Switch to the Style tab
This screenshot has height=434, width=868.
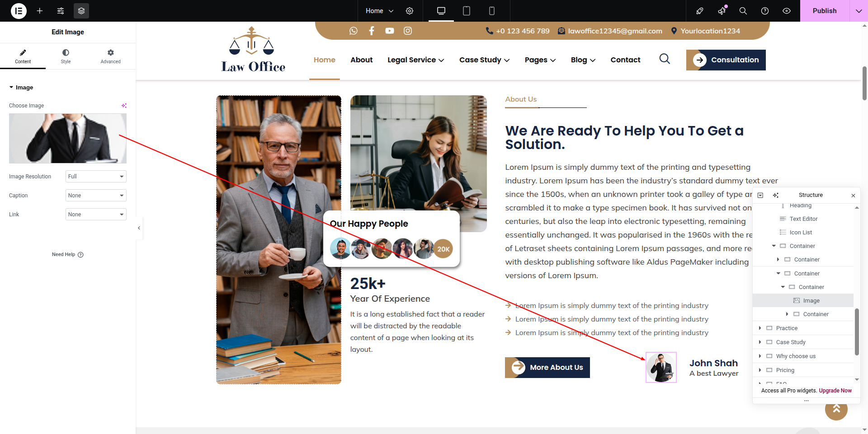tap(66, 56)
